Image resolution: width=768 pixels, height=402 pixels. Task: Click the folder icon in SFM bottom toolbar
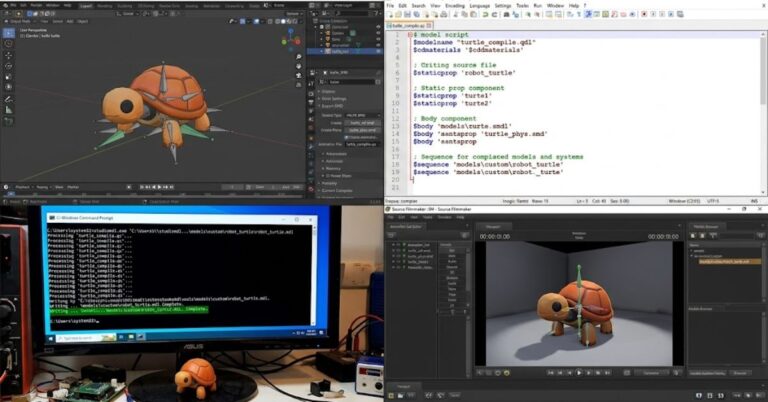[400, 395]
